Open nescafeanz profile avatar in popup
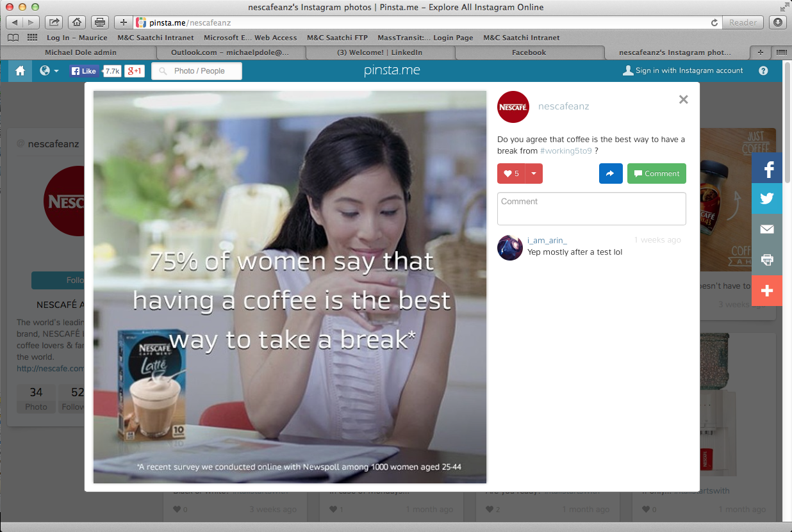Viewport: 792px width, 532px height. click(x=513, y=107)
